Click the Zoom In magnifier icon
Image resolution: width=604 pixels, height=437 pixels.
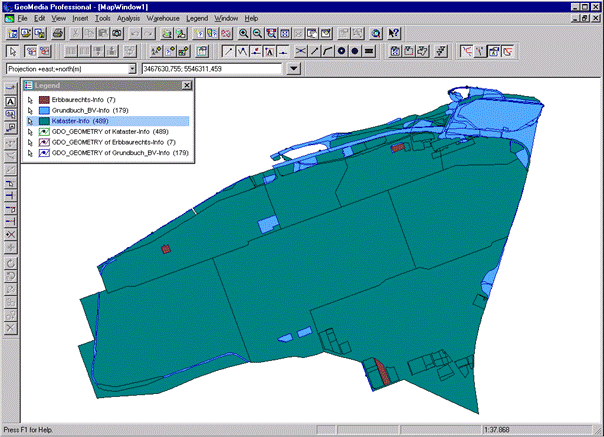click(x=243, y=33)
